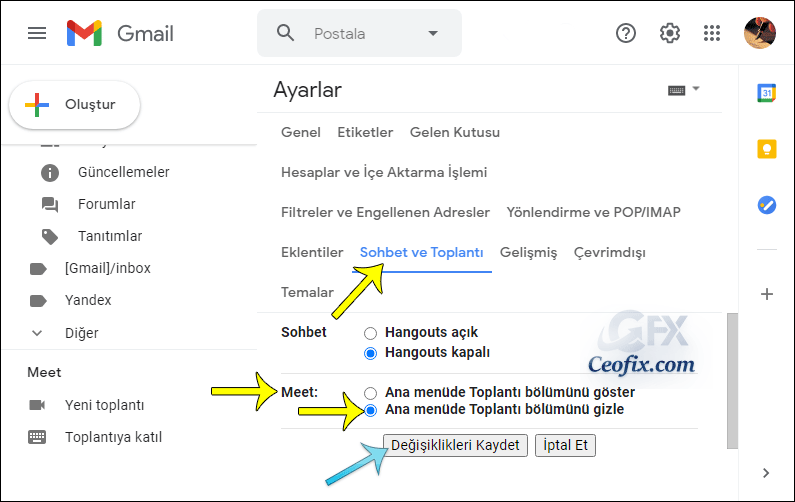The height and width of the screenshot is (502, 795).
Task: Click the Toplantıya katıl keyboard icon
Action: (x=37, y=437)
